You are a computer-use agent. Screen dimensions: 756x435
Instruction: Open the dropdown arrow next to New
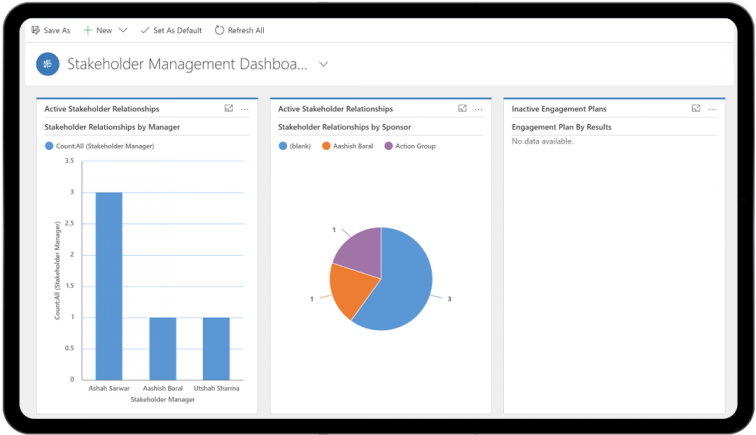click(x=122, y=31)
